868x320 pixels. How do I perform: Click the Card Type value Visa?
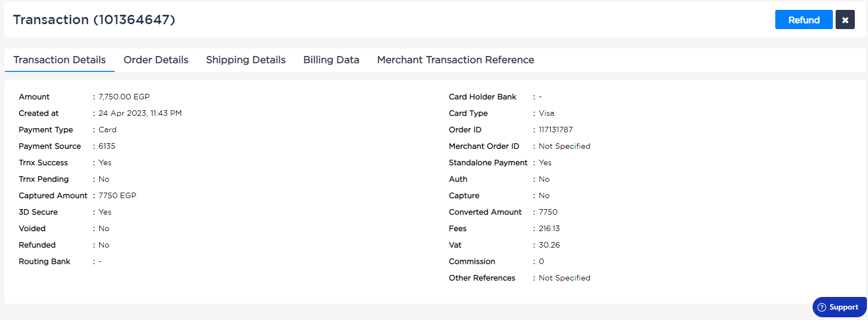[546, 113]
